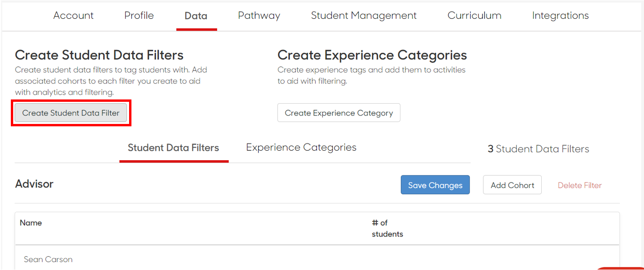Delete the Advisor filter
644x270 pixels.
pos(579,186)
